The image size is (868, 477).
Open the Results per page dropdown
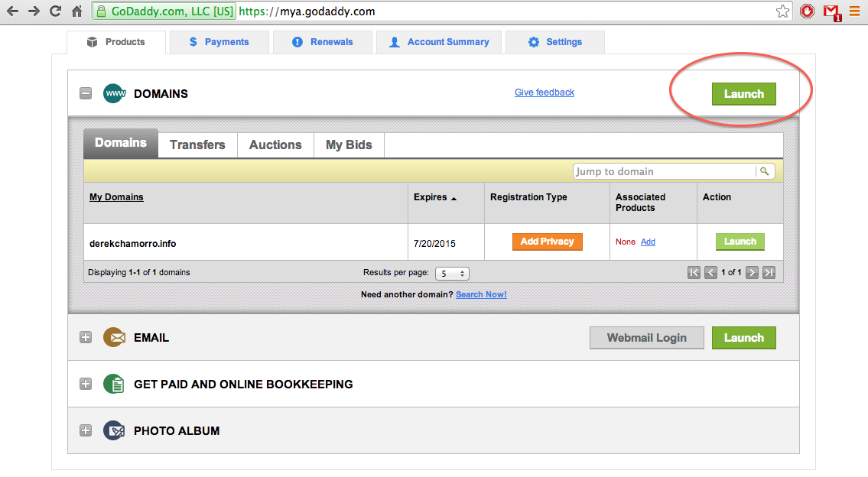pos(452,274)
